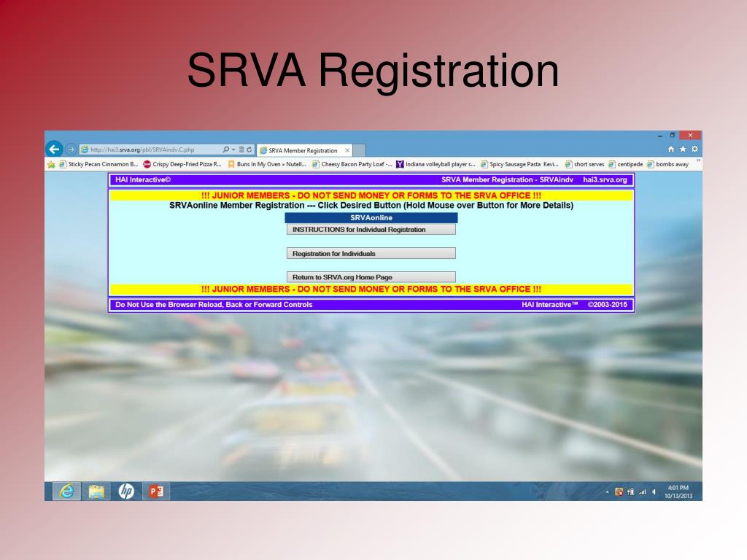Screen dimensions: 747x560
Task: Click the network signal bars tray icon
Action: coord(642,492)
